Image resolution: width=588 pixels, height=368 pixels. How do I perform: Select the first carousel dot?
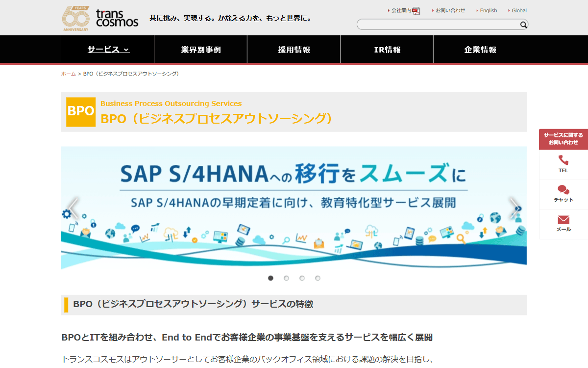pos(270,278)
